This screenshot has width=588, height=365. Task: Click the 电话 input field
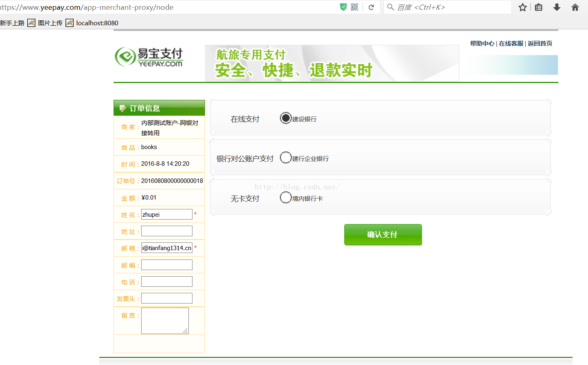[167, 281]
